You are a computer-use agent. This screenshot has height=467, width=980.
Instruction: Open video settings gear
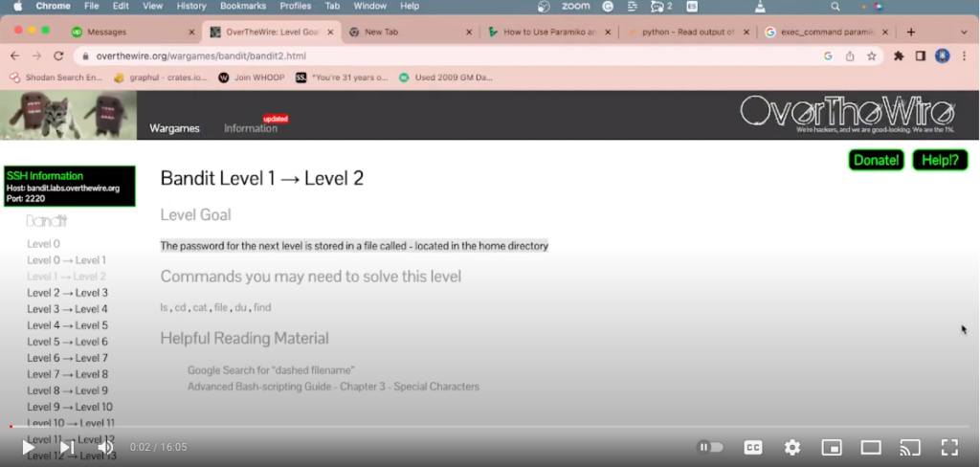pos(792,447)
